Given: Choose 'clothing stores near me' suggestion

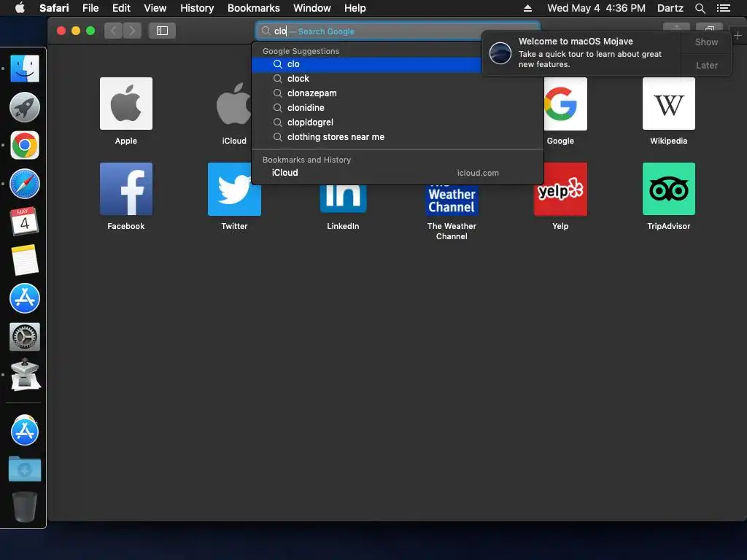Looking at the screenshot, I should click(x=398, y=137).
